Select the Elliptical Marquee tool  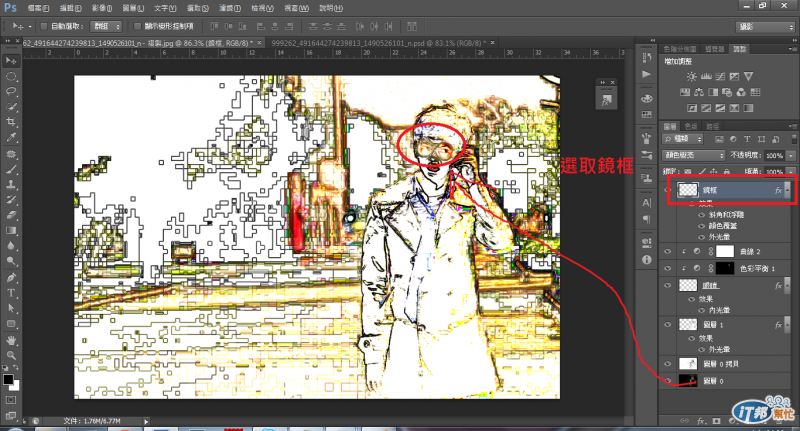click(x=11, y=77)
